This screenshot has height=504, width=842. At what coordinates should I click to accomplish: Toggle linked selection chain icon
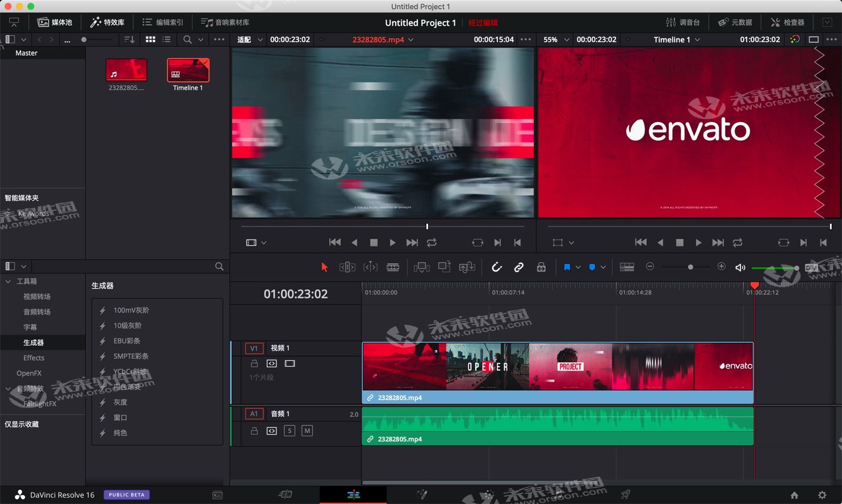(518, 267)
